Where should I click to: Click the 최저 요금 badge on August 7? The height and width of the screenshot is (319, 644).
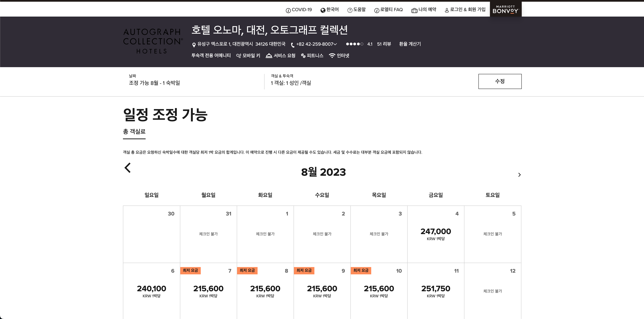pos(190,270)
